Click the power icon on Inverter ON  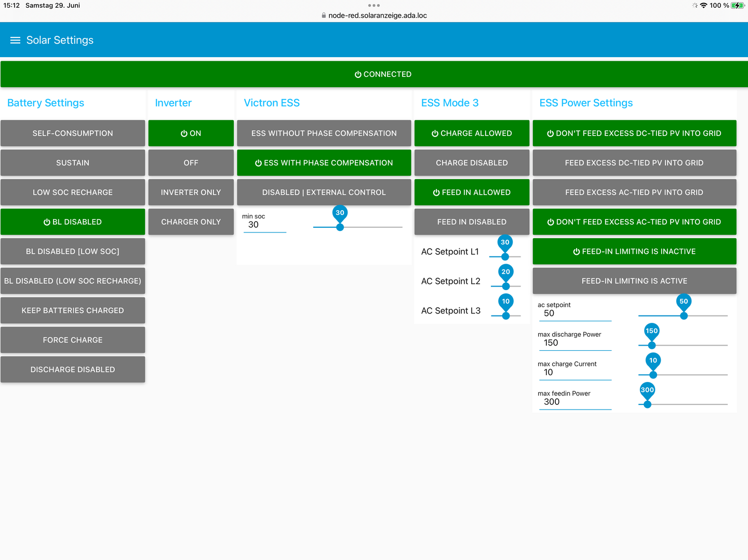pyautogui.click(x=184, y=133)
